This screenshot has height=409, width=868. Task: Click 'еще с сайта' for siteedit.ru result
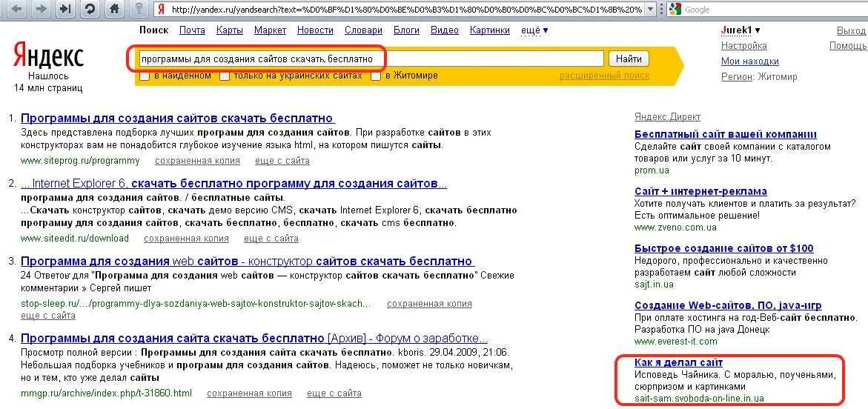tap(271, 239)
